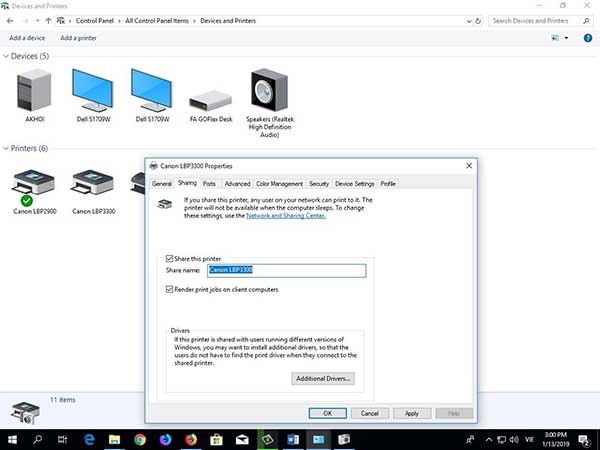600x450 pixels.
Task: Open the volume control in system tray
Action: (x=514, y=440)
